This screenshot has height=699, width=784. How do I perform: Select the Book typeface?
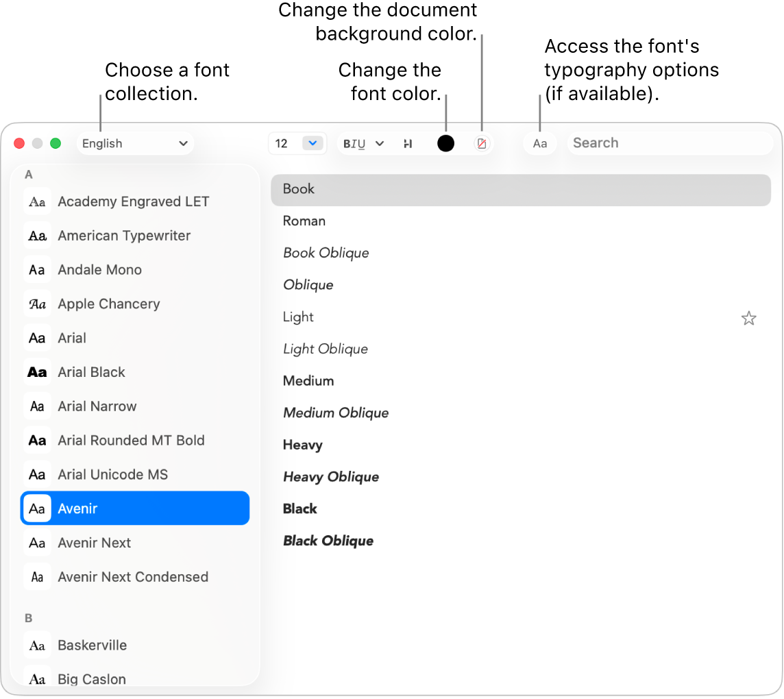point(298,189)
